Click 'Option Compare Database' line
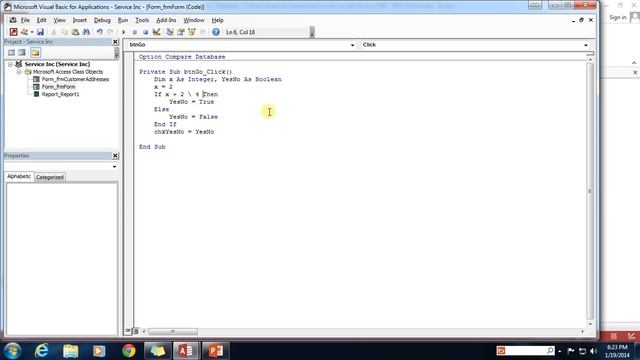 click(182, 57)
